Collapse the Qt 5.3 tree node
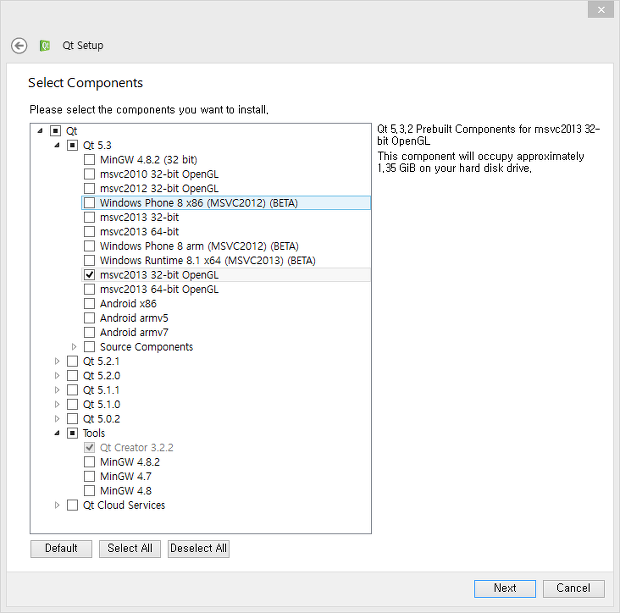Image resolution: width=620 pixels, height=613 pixels. pyautogui.click(x=57, y=145)
